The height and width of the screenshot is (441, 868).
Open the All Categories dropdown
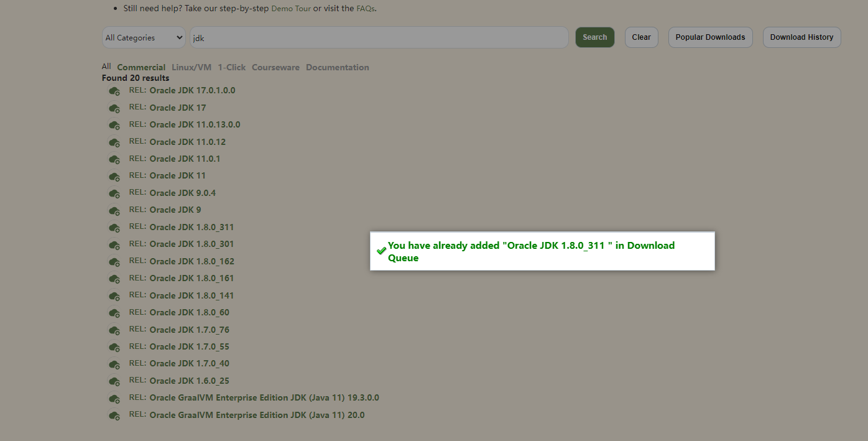click(144, 37)
